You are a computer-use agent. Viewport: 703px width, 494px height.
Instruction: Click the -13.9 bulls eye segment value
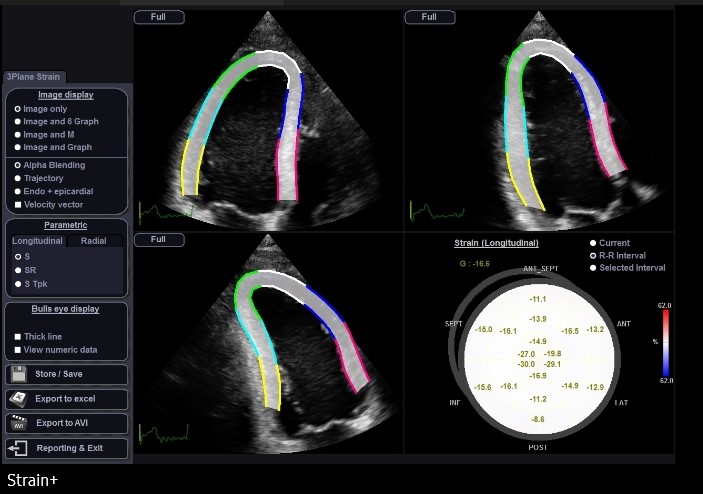pyautogui.click(x=538, y=319)
